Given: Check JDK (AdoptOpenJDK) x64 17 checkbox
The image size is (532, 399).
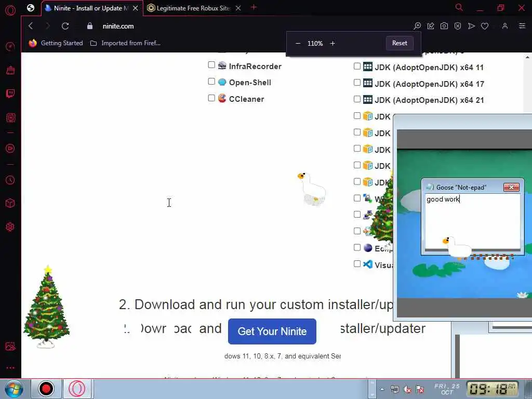Looking at the screenshot, I should [x=357, y=83].
